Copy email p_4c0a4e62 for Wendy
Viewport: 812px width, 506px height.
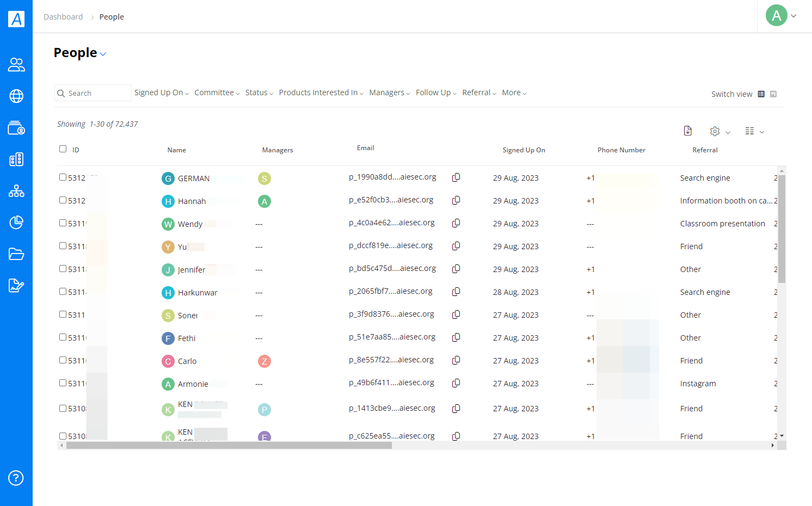click(x=456, y=223)
